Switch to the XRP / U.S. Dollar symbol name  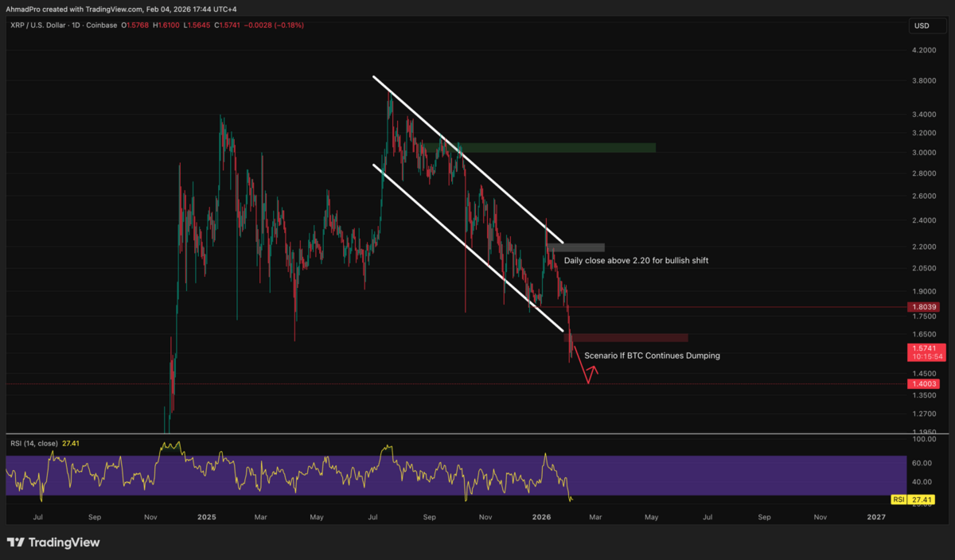38,25
